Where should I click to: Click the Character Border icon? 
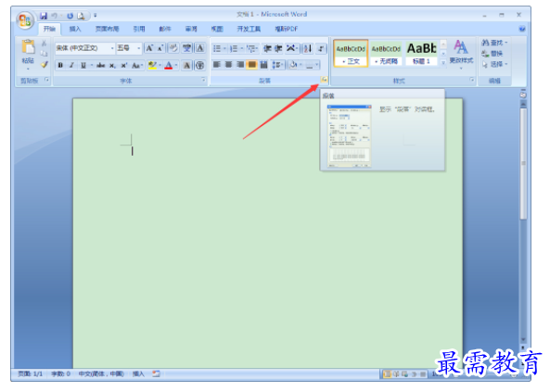click(x=200, y=48)
